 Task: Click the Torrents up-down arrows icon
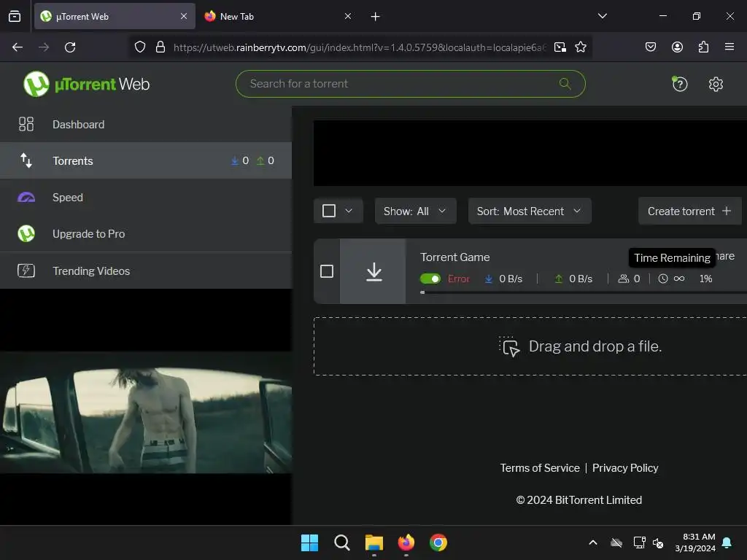[x=26, y=160]
